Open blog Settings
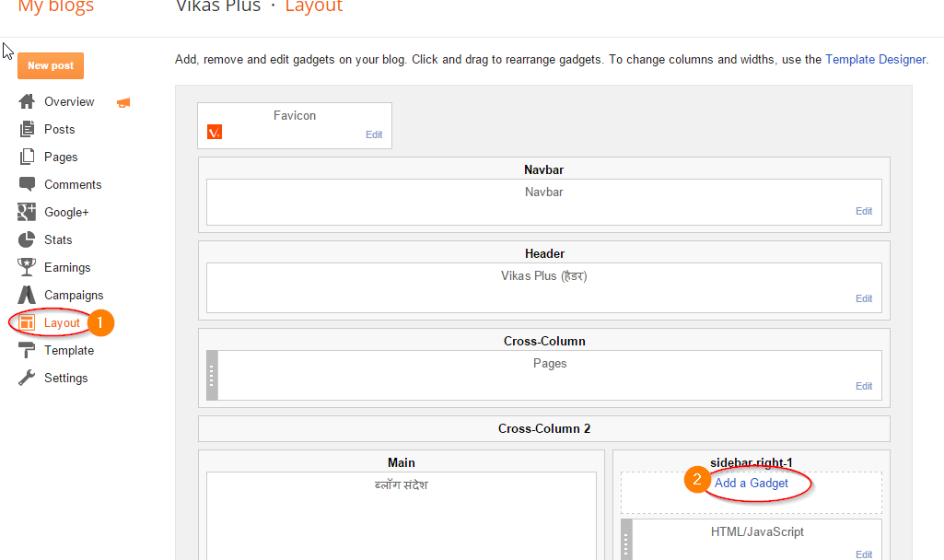944x560 pixels. pyautogui.click(x=66, y=379)
